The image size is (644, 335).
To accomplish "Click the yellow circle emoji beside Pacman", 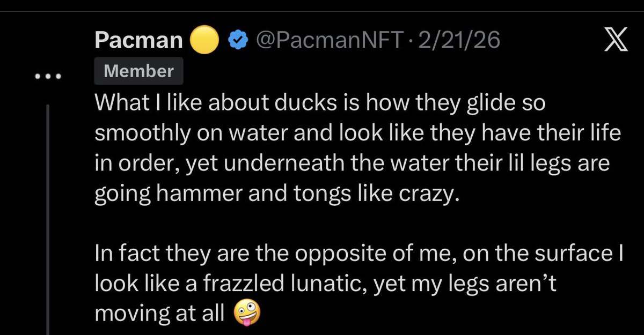I will [x=204, y=41].
